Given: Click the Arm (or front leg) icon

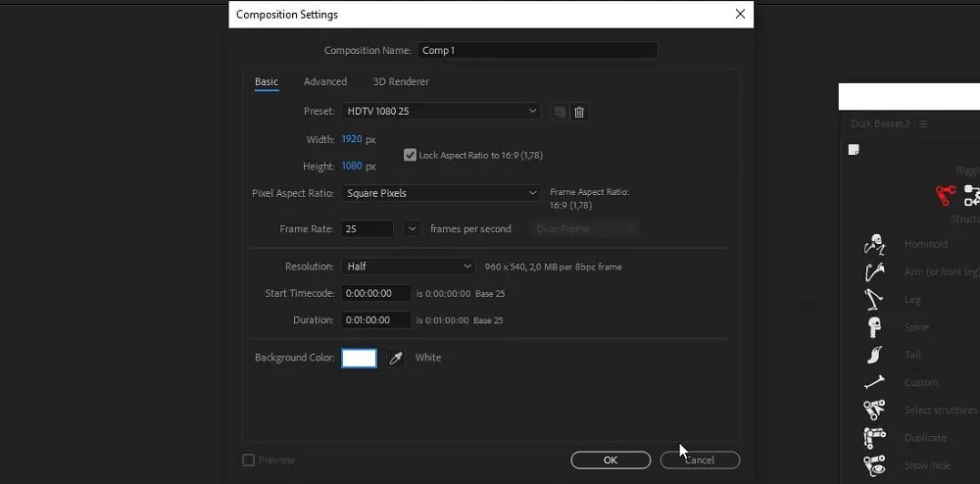Looking at the screenshot, I should coord(874,272).
